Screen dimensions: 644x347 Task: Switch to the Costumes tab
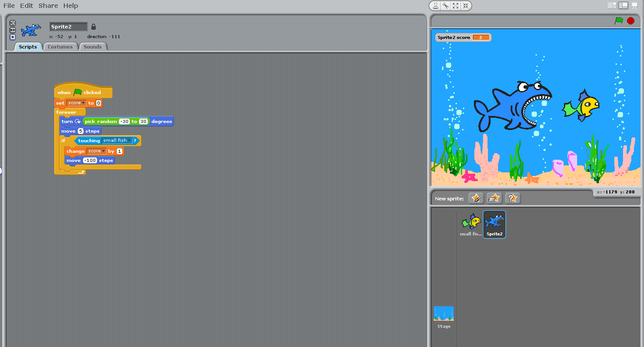[60, 47]
